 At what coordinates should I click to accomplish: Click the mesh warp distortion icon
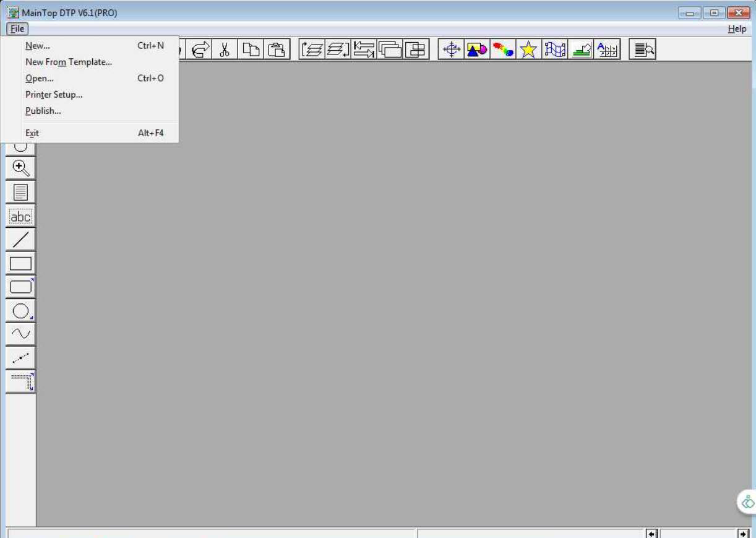555,50
